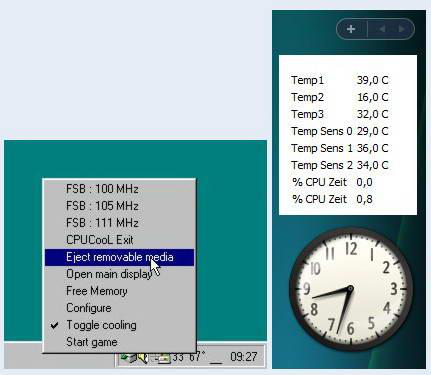Click the yellow speaker volume tray icon
Screen dimensions: 431x375
click(x=142, y=358)
